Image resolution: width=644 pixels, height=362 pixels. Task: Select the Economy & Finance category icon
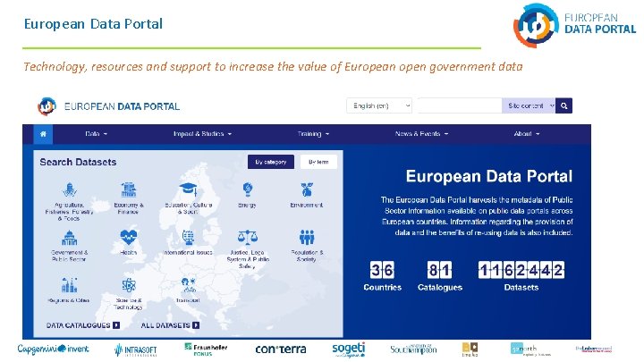coord(129,190)
